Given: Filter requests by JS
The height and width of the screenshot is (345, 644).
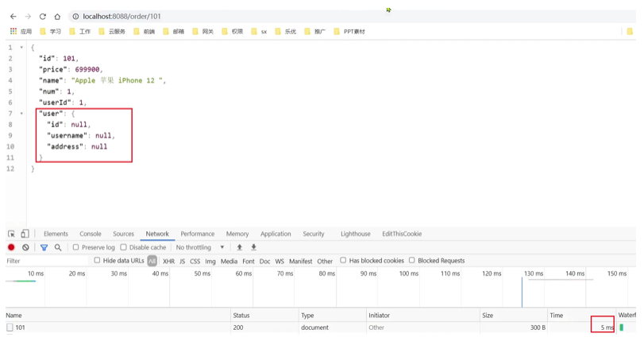Looking at the screenshot, I should coord(183,261).
